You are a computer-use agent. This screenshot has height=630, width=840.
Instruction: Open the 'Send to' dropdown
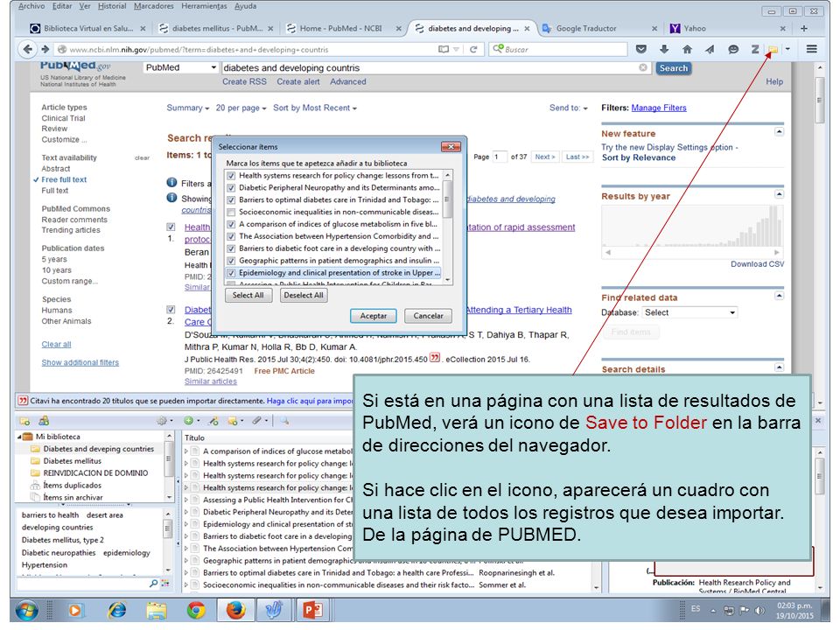[569, 108]
